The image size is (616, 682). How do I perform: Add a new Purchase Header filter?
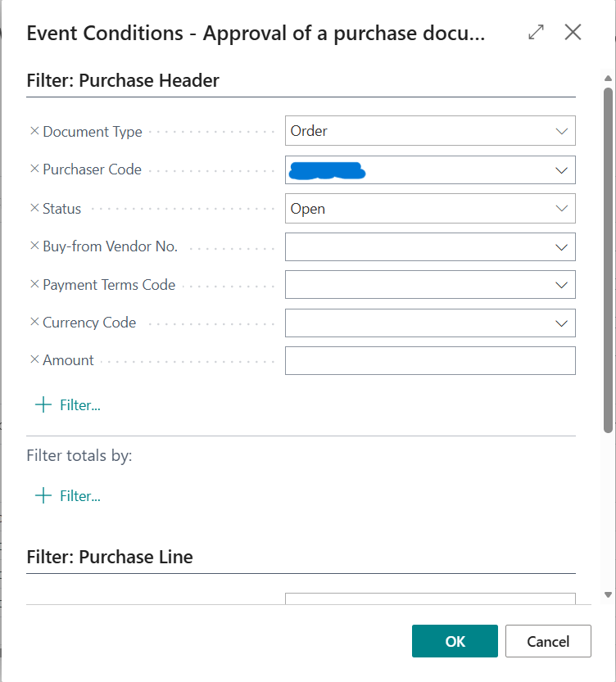click(68, 405)
